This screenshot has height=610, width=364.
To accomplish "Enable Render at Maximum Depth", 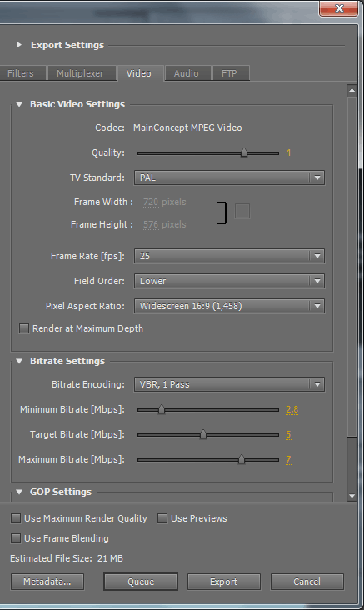I will (24, 328).
